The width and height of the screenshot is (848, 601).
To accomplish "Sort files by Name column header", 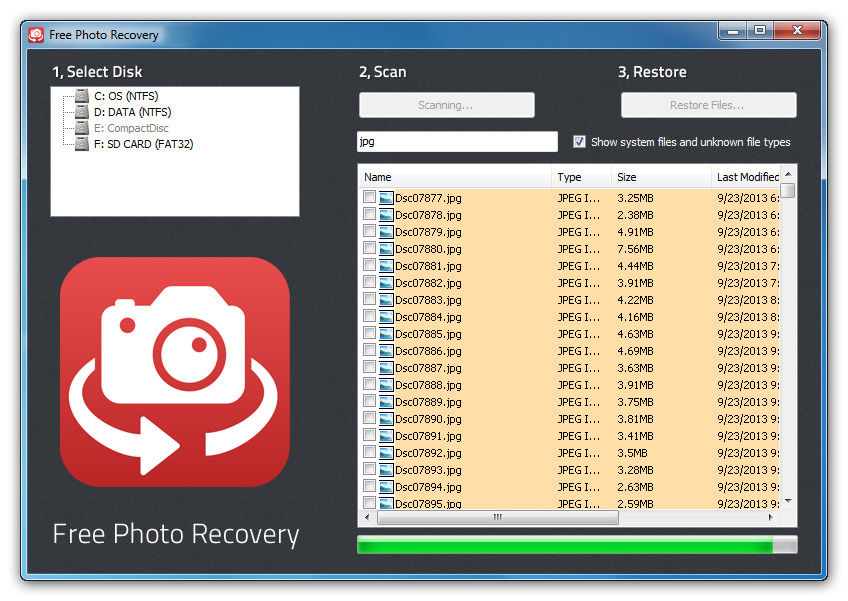I will 455,177.
